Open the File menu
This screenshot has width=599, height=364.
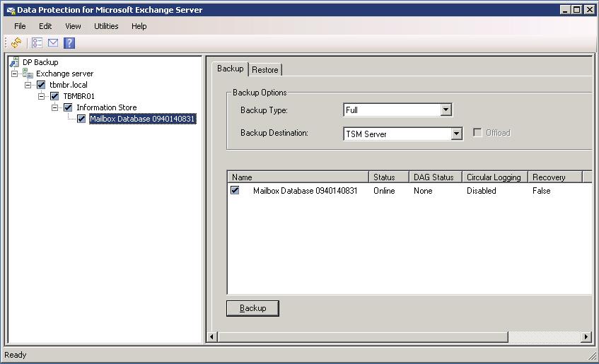click(x=20, y=26)
